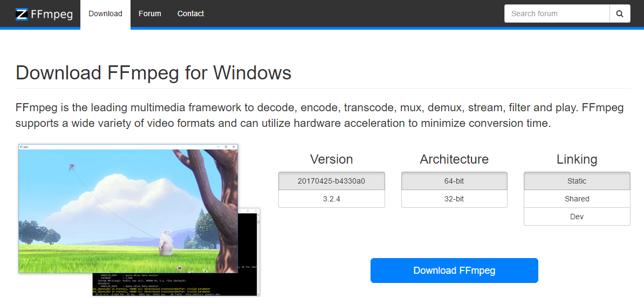
Task: Click the minimize icon in ffplay screenshot
Action: coord(217,147)
